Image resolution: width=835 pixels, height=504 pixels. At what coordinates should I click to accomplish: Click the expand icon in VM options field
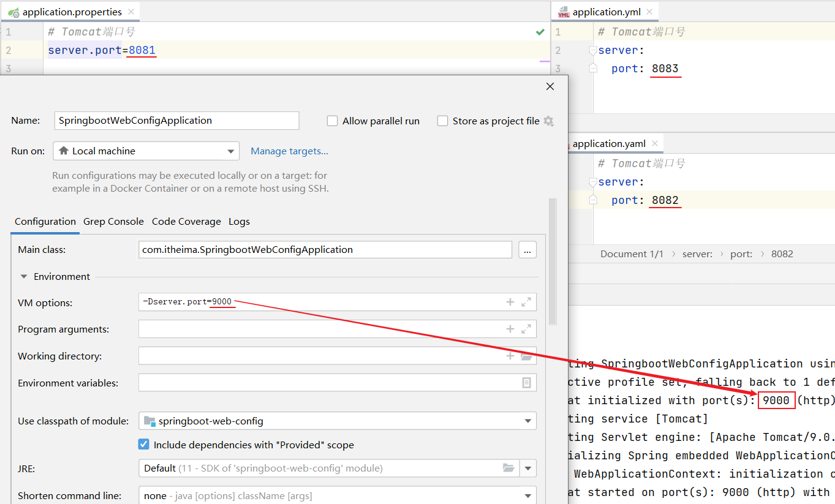pos(526,302)
